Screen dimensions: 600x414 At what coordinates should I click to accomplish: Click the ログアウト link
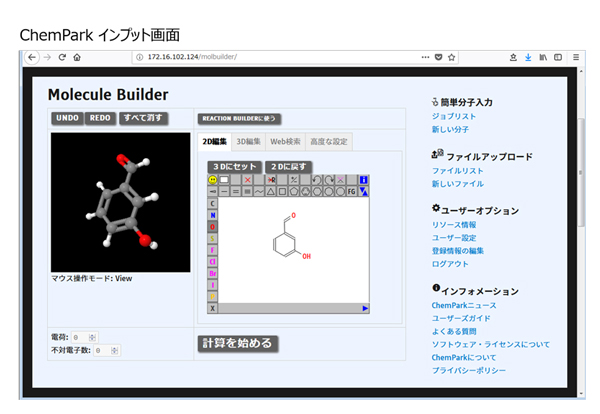pyautogui.click(x=450, y=264)
